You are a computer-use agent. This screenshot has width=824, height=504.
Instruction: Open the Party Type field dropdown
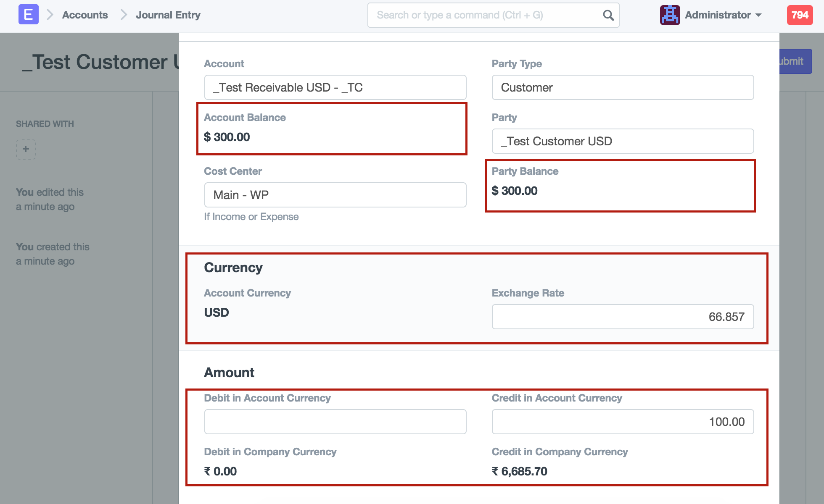click(622, 87)
